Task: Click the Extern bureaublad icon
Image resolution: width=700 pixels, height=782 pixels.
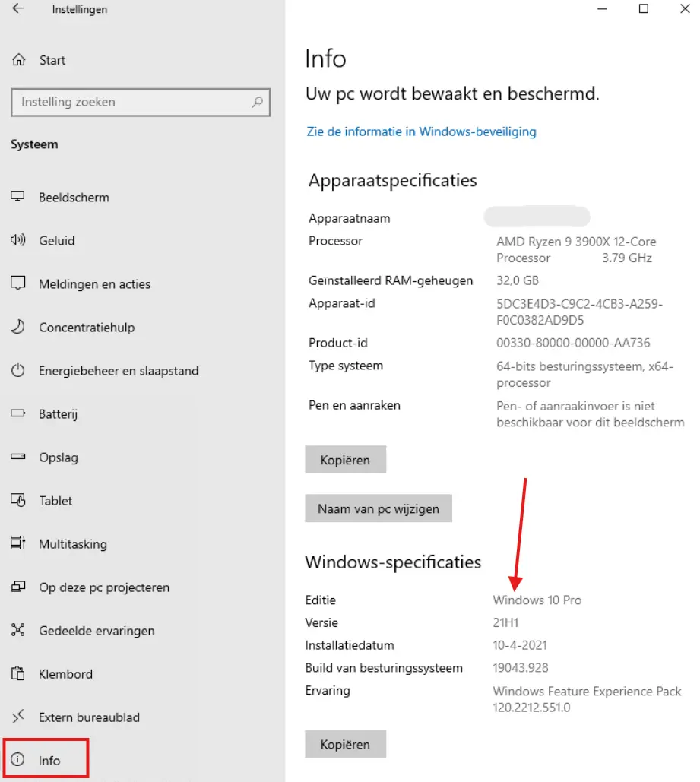Action: tap(18, 717)
